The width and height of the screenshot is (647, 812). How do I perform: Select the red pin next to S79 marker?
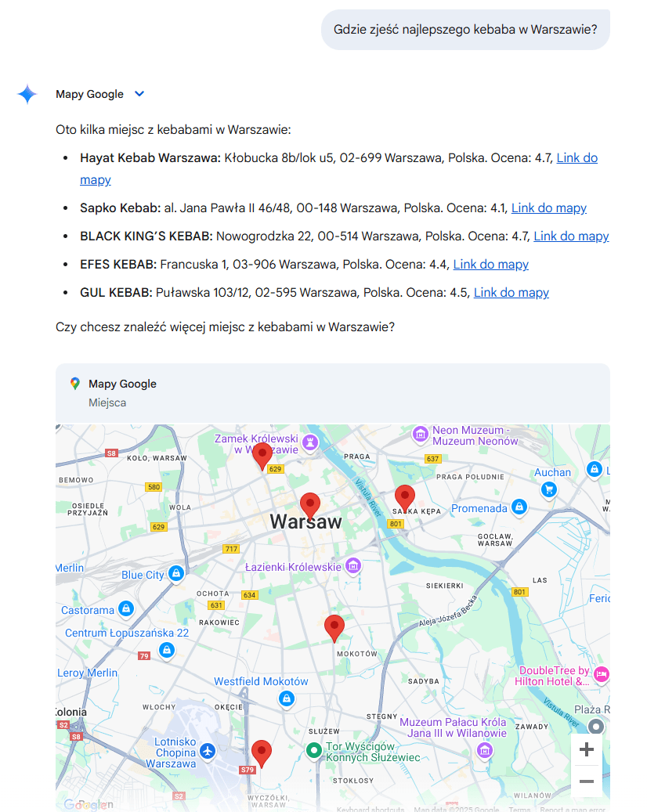261,753
